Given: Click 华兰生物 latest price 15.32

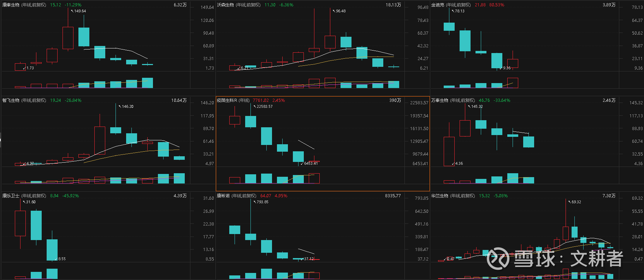Looking at the screenshot, I should [484, 196].
